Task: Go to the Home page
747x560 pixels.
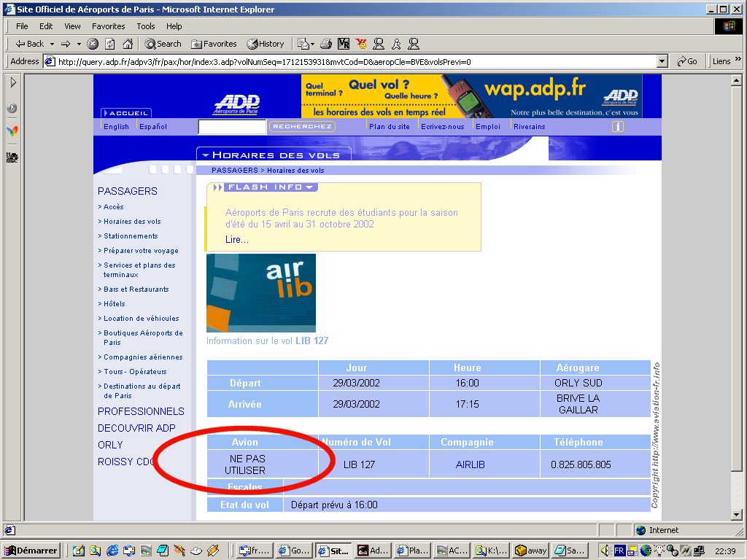Action: pyautogui.click(x=128, y=44)
